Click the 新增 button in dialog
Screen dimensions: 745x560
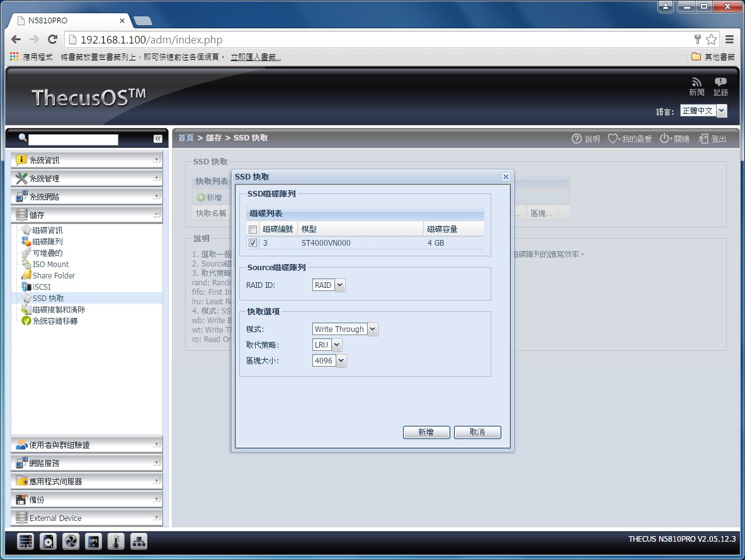[426, 432]
